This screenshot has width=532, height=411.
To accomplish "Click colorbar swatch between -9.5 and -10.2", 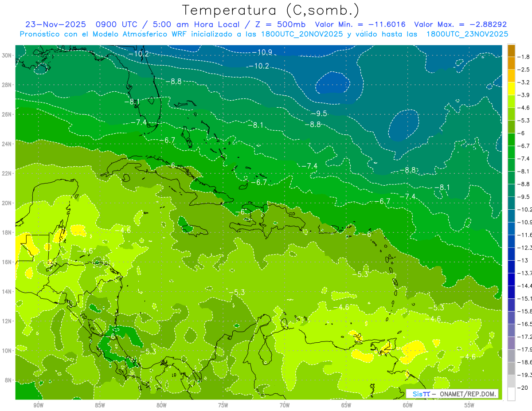I will [511, 203].
